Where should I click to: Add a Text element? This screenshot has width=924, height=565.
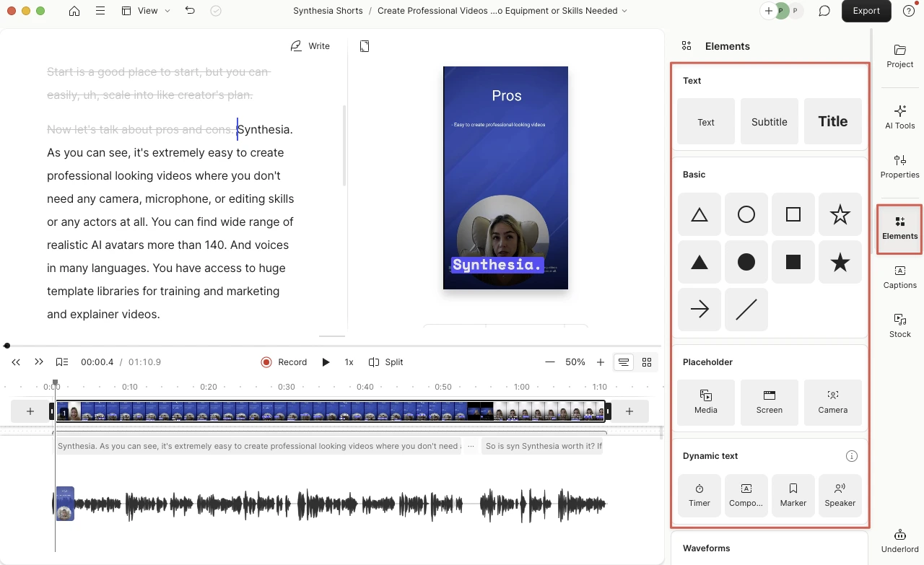(706, 121)
